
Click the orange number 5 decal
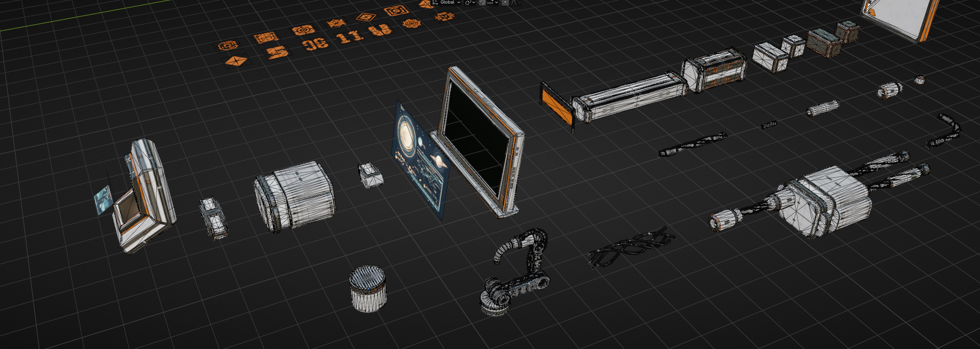(x=277, y=52)
